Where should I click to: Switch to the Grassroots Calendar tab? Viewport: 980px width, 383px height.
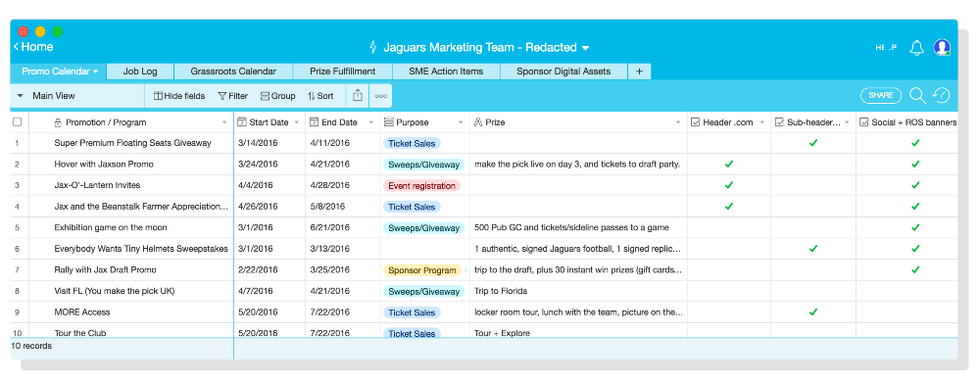coord(233,72)
